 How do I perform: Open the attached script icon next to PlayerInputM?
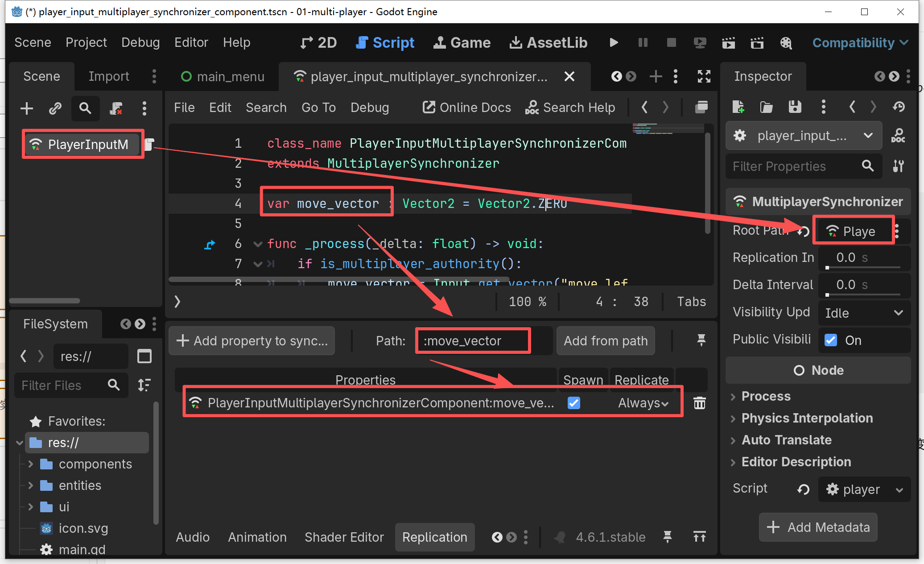tap(149, 144)
